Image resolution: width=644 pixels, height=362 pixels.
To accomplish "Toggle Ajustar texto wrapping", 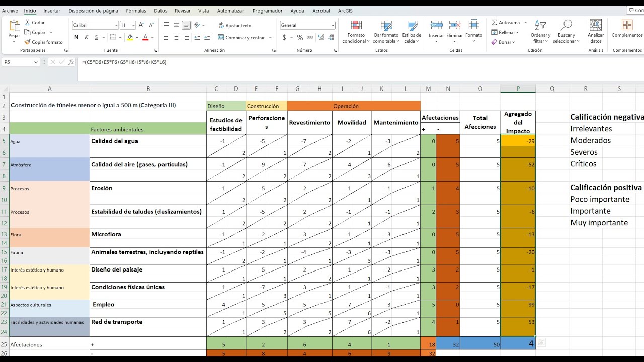I will click(235, 25).
